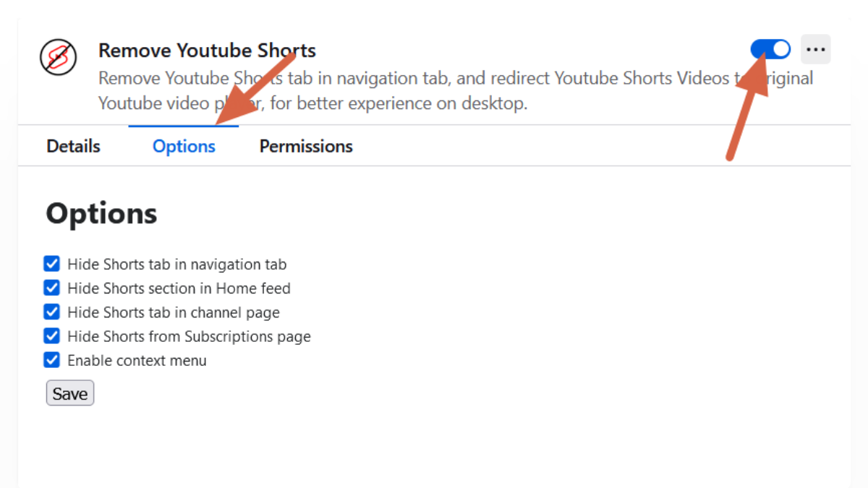Click the extension title Remove Youtube Shorts
868x488 pixels.
click(x=207, y=50)
